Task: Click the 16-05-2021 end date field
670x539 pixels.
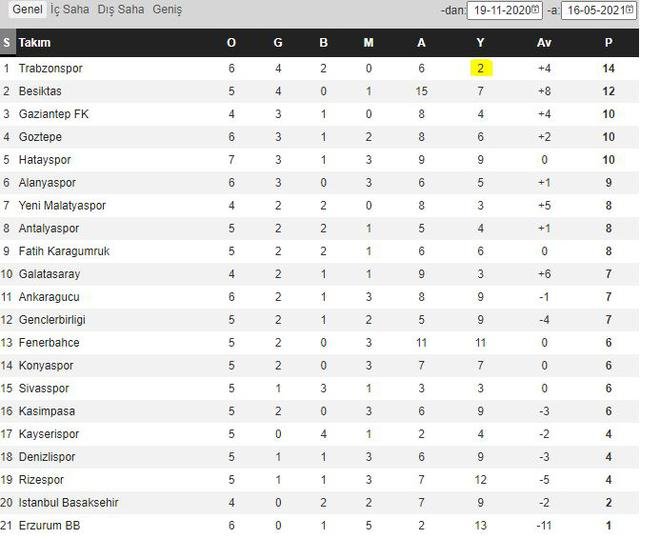Action: [599, 10]
